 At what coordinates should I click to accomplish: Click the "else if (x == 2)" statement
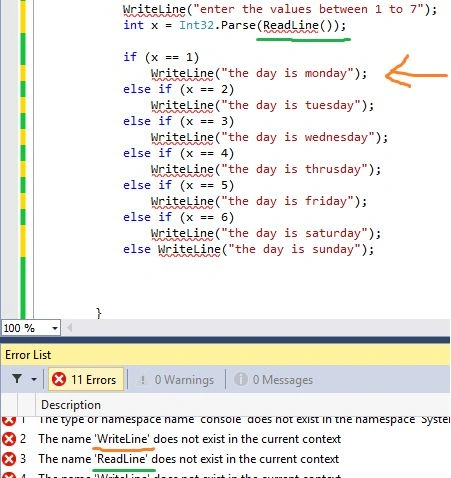pos(179,89)
